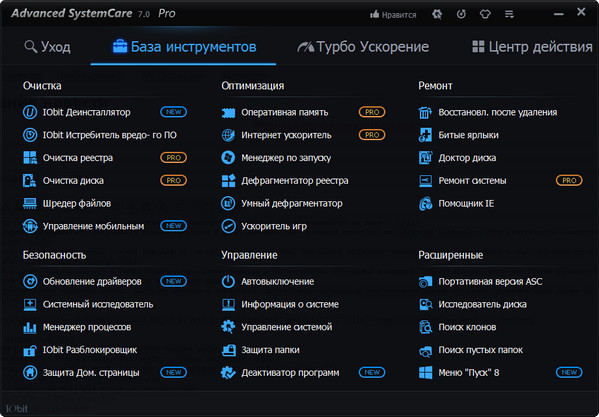The image size is (599, 417).
Task: Click the Автовыключение power icon
Action: [x=228, y=281]
